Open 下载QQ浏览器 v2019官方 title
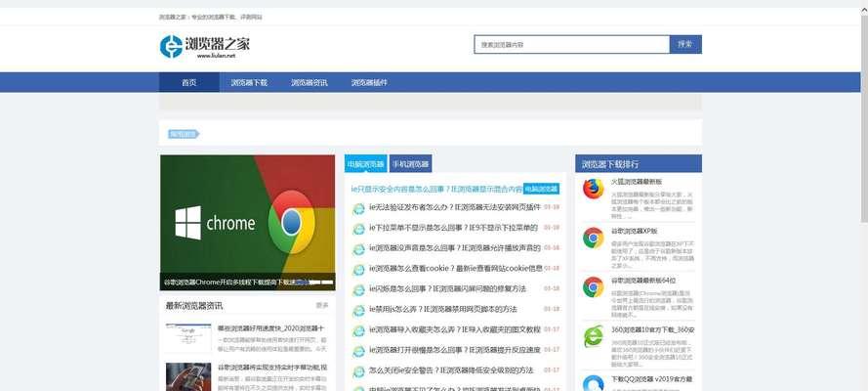868x391 pixels. (x=651, y=379)
